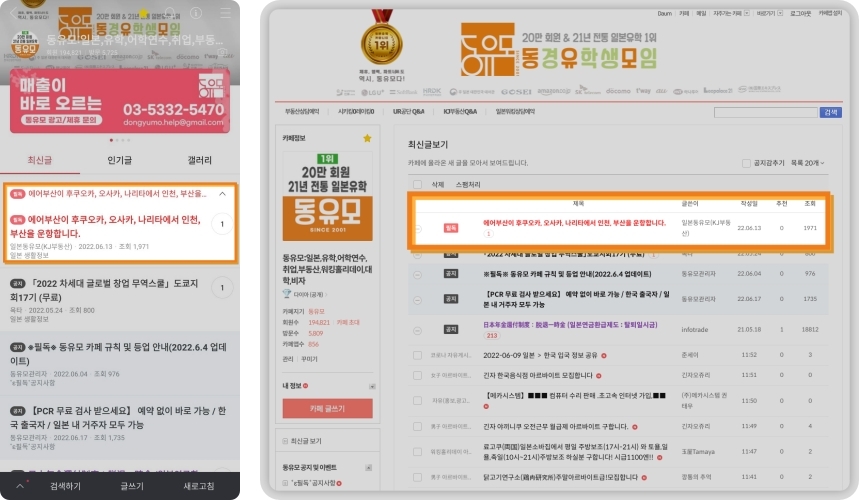Click the minus circle on 日本年金 row
The image size is (859, 500).
(x=417, y=330)
